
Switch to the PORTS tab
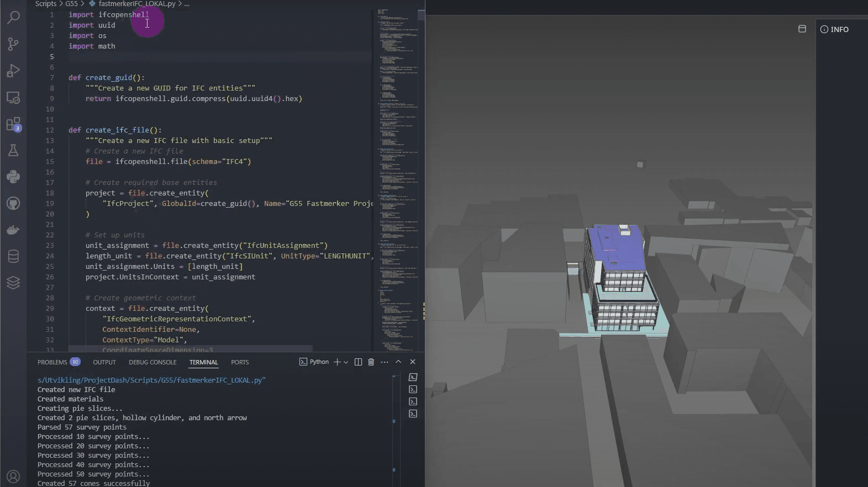point(240,362)
